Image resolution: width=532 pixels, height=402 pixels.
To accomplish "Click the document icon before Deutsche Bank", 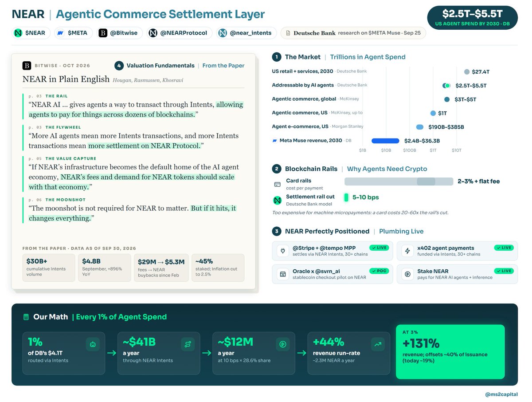I will (288, 33).
